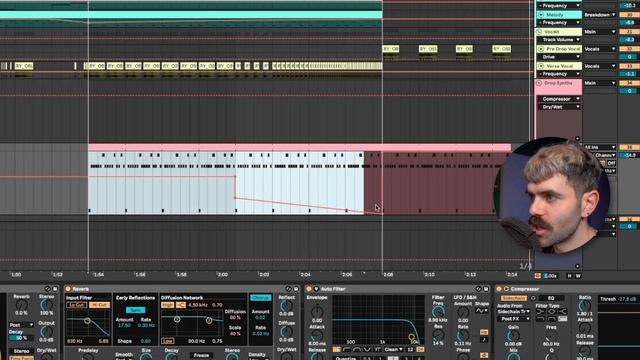
Task: Open the Post dropdown in left device
Action: coord(22,325)
